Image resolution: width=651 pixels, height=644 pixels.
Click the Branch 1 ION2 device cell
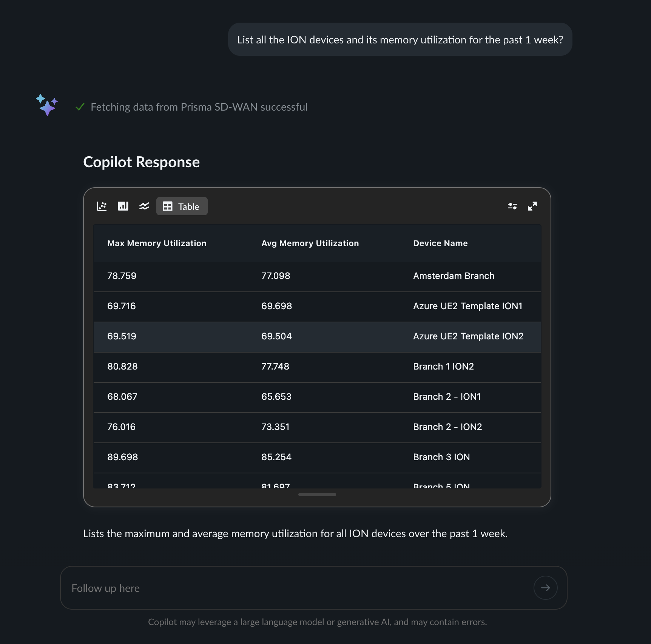tap(443, 367)
